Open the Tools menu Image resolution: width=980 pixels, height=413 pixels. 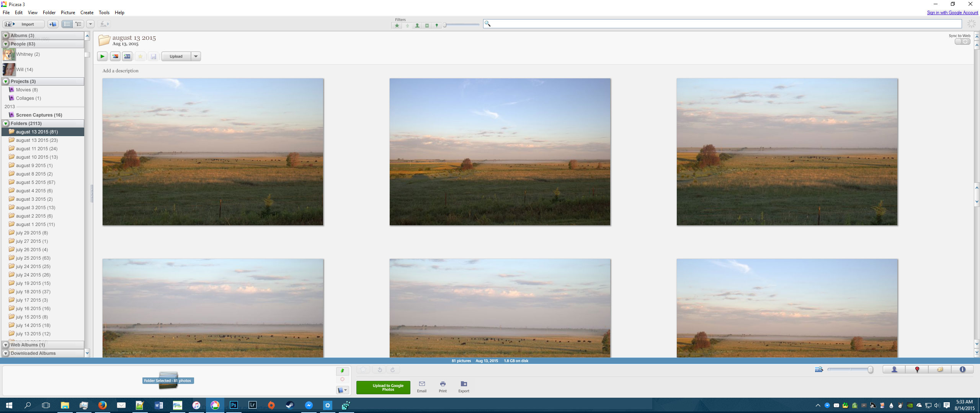[x=104, y=13]
